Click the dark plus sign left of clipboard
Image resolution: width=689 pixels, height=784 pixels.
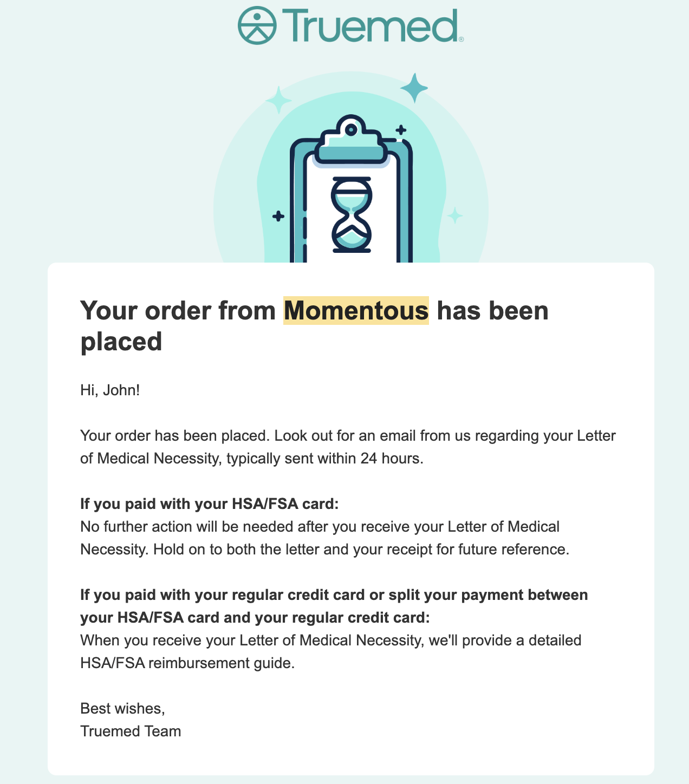pyautogui.click(x=278, y=217)
